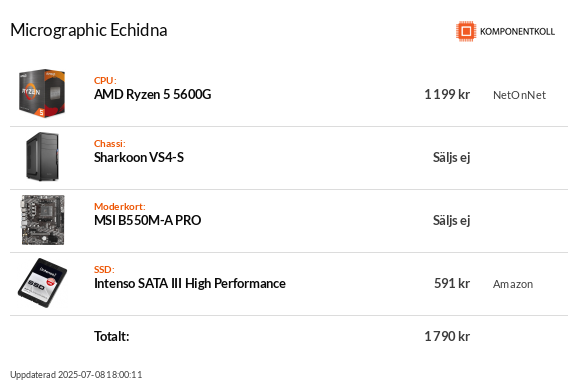
Task: Open the AMD Ryzen 5 box image
Action: coord(42,94)
